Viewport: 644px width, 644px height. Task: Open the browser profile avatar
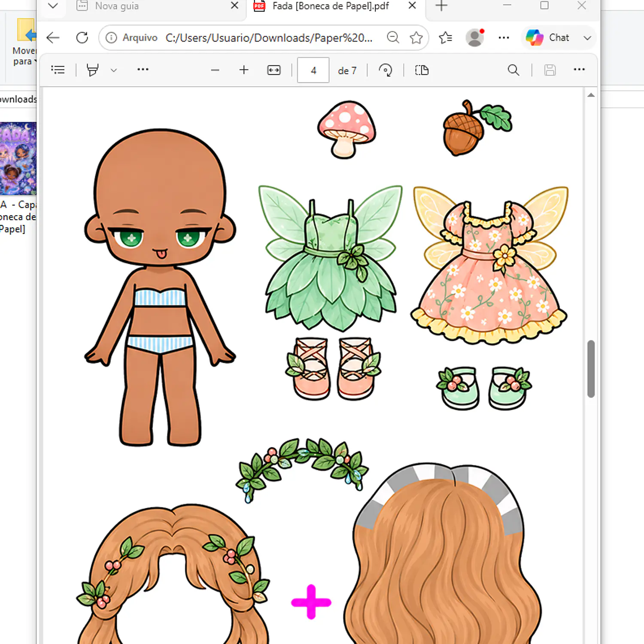coord(475,38)
